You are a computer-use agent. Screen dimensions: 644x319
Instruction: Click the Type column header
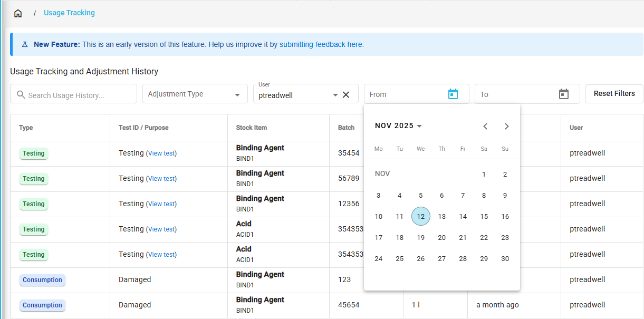tap(26, 128)
